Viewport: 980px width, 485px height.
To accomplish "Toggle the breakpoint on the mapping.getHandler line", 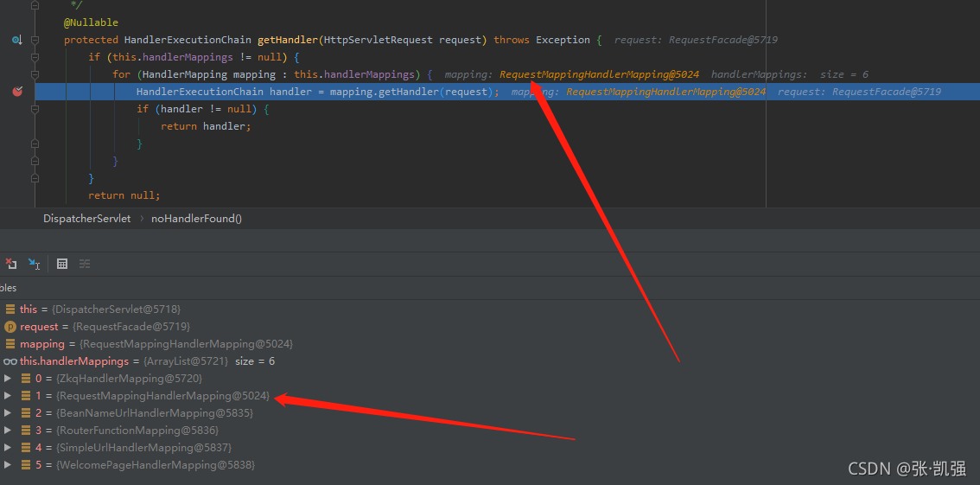I will pos(17,92).
